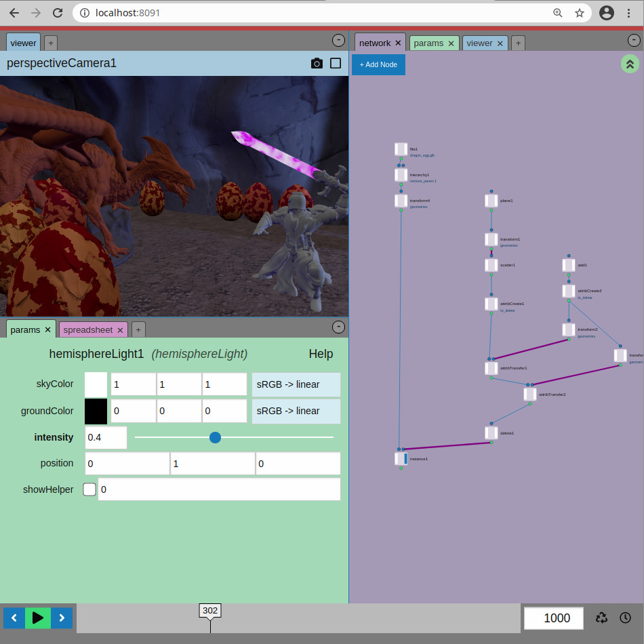Click the intensity value field
644x644 pixels.
point(106,437)
